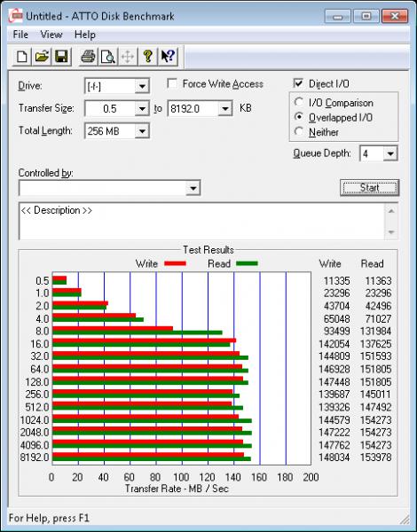The image size is (417, 532).
Task: Open the File menu
Action: tap(20, 35)
